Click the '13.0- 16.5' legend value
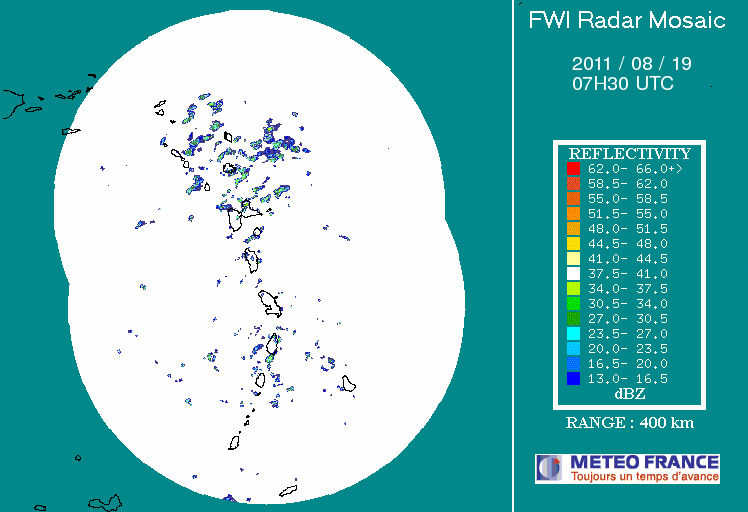748x512 pixels. click(x=627, y=378)
